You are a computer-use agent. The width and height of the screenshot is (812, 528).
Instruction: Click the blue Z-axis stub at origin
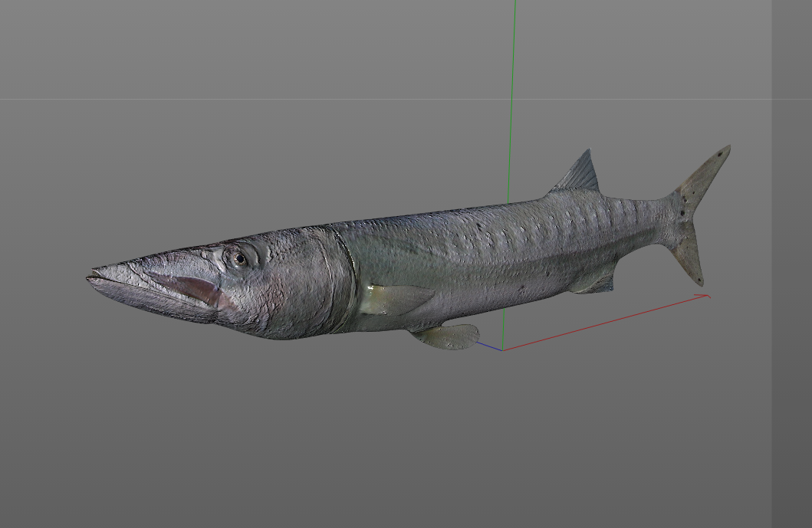point(489,346)
